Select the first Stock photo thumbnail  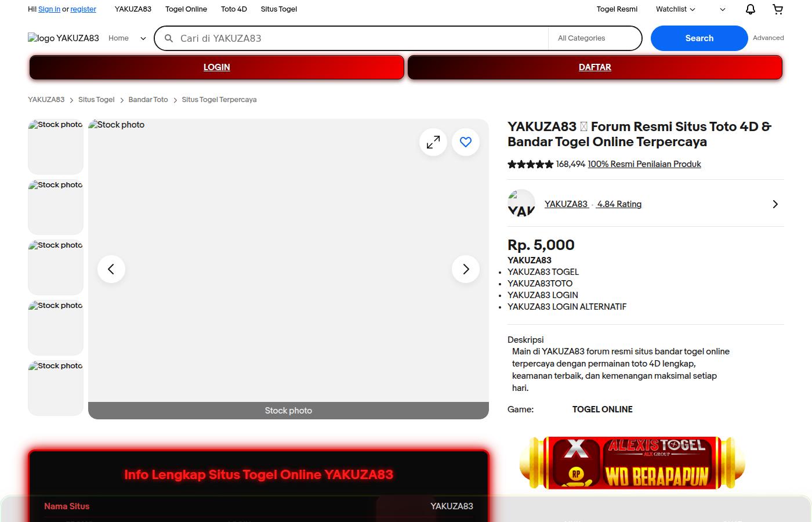pyautogui.click(x=56, y=147)
